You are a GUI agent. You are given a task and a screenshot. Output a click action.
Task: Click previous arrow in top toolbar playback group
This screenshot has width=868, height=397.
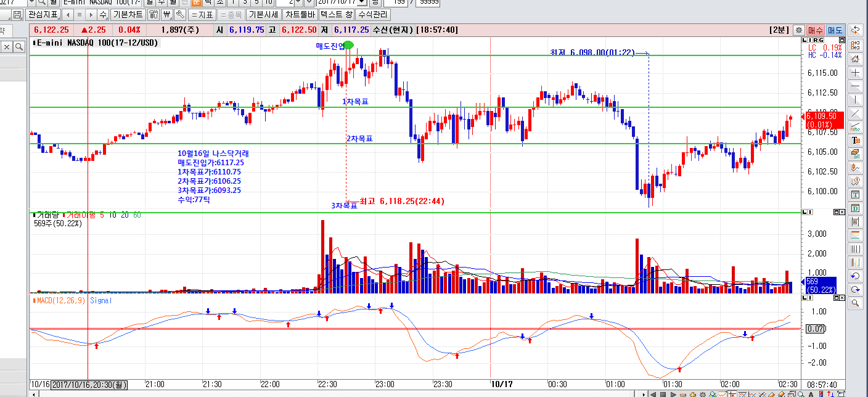click(x=67, y=14)
